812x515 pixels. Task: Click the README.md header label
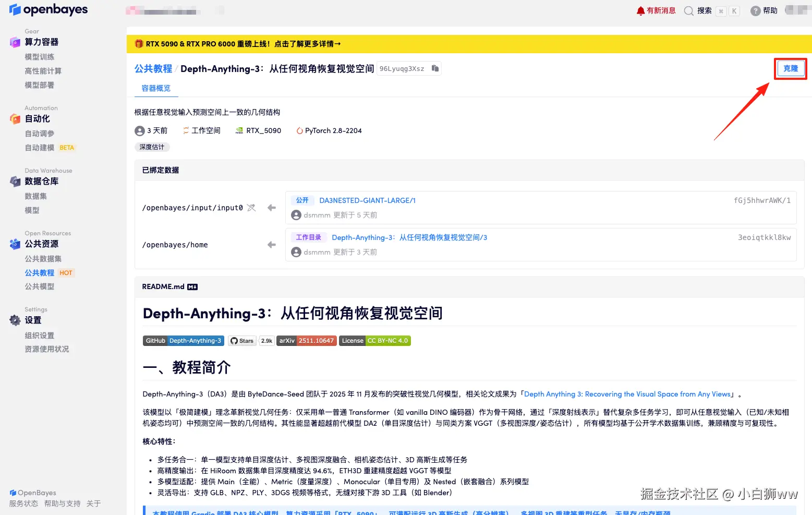coord(163,287)
